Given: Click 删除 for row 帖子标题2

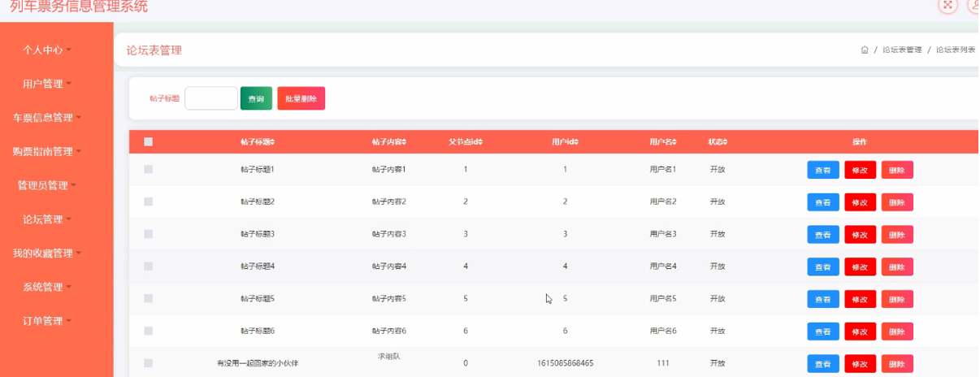Looking at the screenshot, I should click(897, 202).
